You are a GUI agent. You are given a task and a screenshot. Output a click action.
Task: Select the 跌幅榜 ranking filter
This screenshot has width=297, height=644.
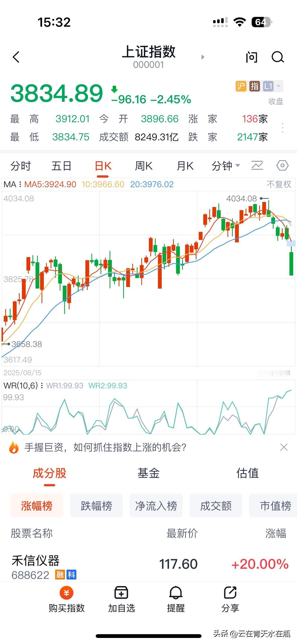96,506
